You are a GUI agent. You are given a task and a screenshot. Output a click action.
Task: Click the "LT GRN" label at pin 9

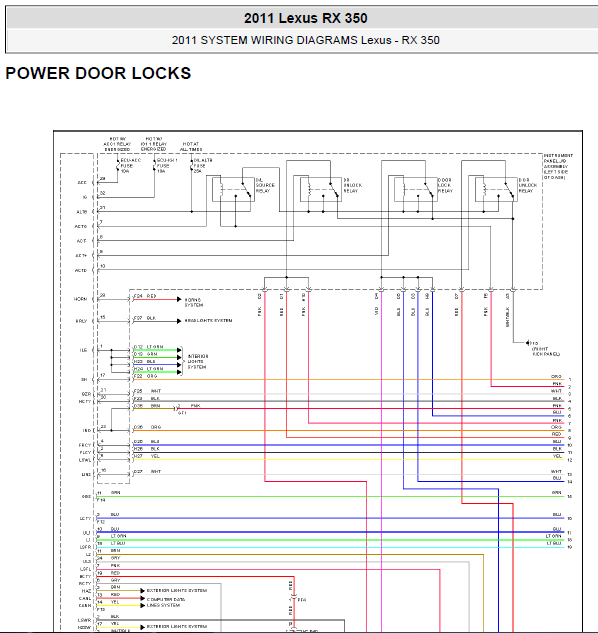[x=119, y=536]
